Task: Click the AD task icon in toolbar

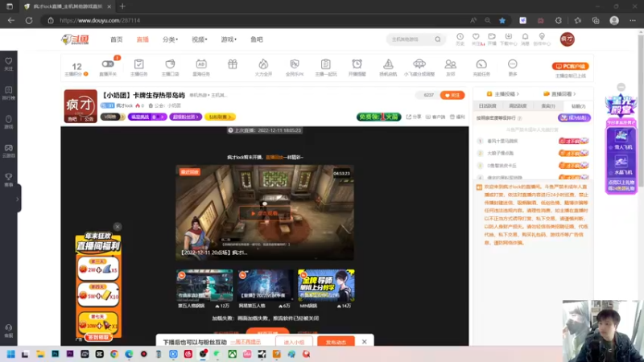Action: point(201,64)
